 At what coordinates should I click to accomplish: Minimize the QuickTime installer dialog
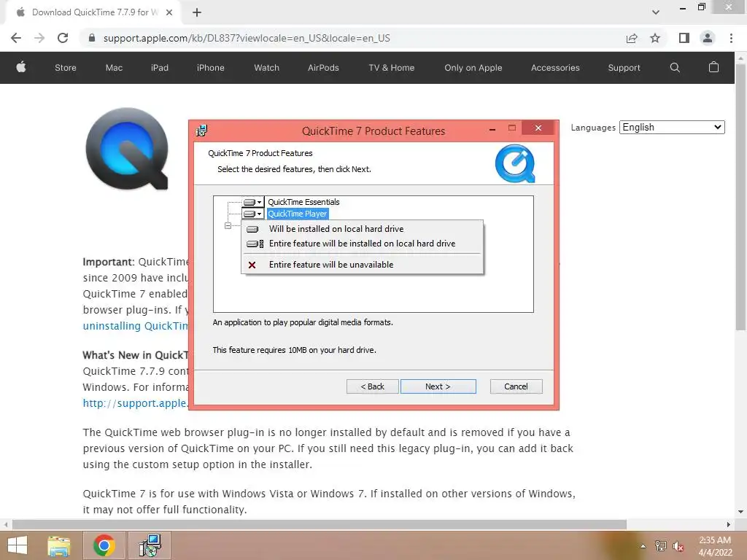pyautogui.click(x=492, y=128)
